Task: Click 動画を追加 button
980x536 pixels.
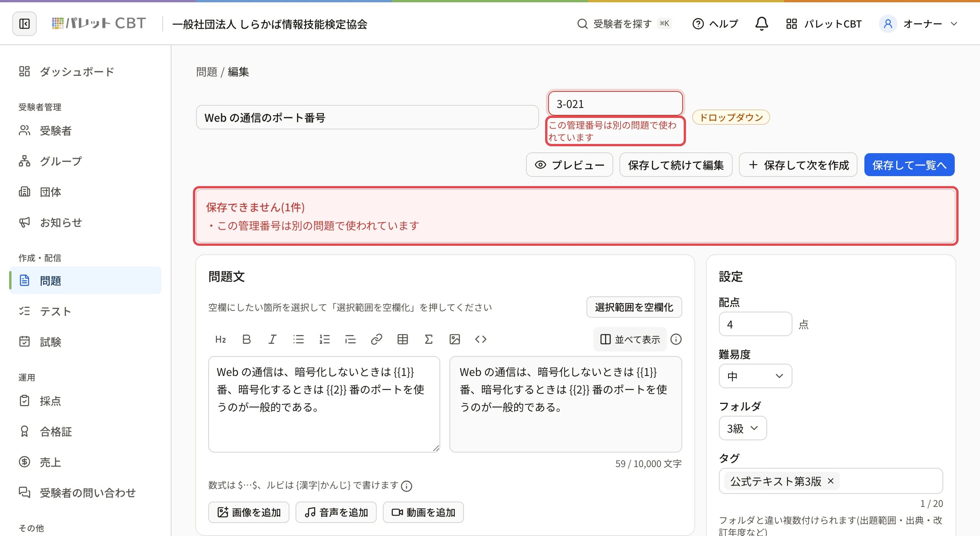Action: 423,512
